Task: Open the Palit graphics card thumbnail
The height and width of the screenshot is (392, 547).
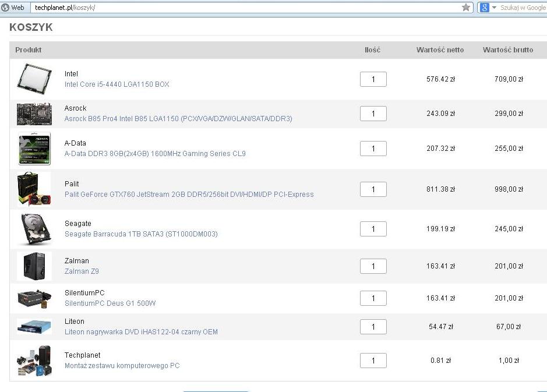Action: pos(34,189)
